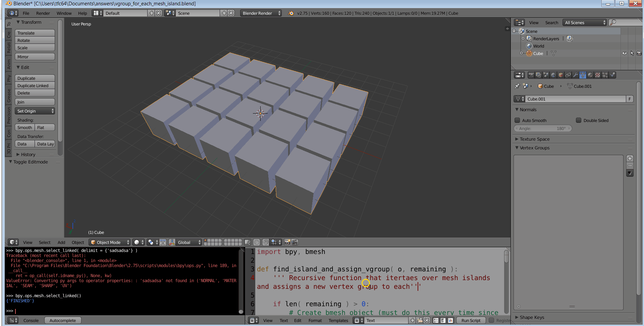644x326 pixels.
Task: Open the Material properties tab
Action: [590, 75]
